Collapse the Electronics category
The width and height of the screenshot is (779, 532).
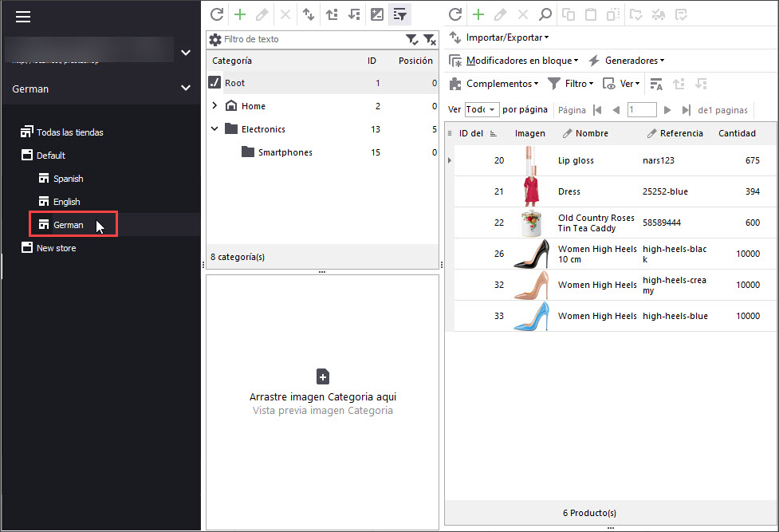tap(214, 128)
